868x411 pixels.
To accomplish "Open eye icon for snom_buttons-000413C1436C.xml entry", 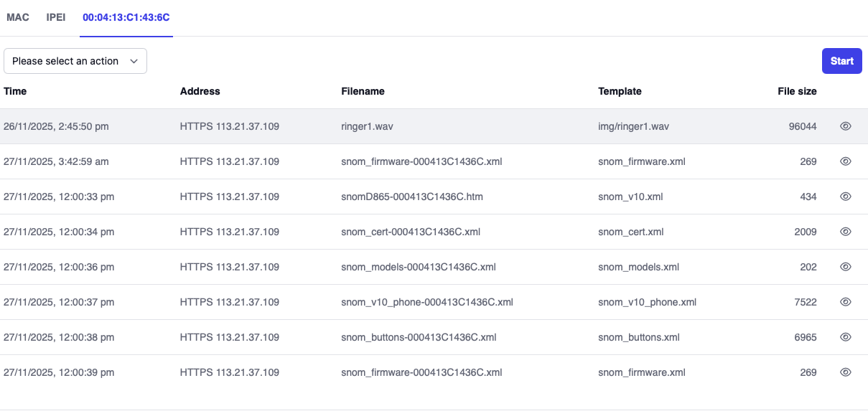I will click(x=845, y=337).
